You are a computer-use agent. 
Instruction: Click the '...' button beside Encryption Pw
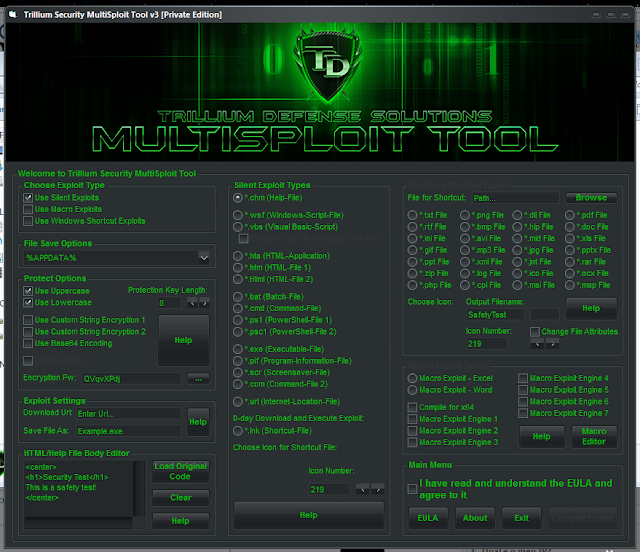198,378
